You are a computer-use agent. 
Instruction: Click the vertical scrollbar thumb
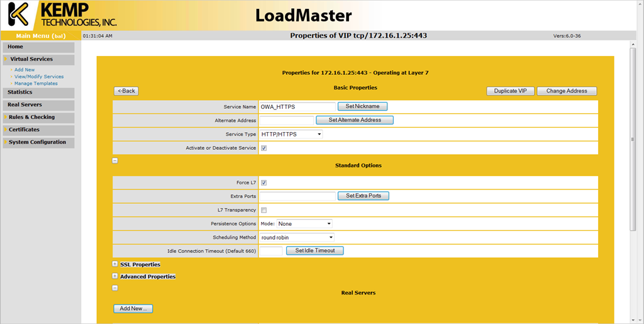pyautogui.click(x=633, y=139)
